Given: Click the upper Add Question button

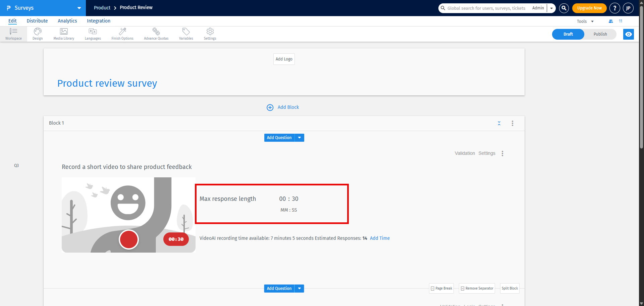Looking at the screenshot, I should pyautogui.click(x=279, y=138).
